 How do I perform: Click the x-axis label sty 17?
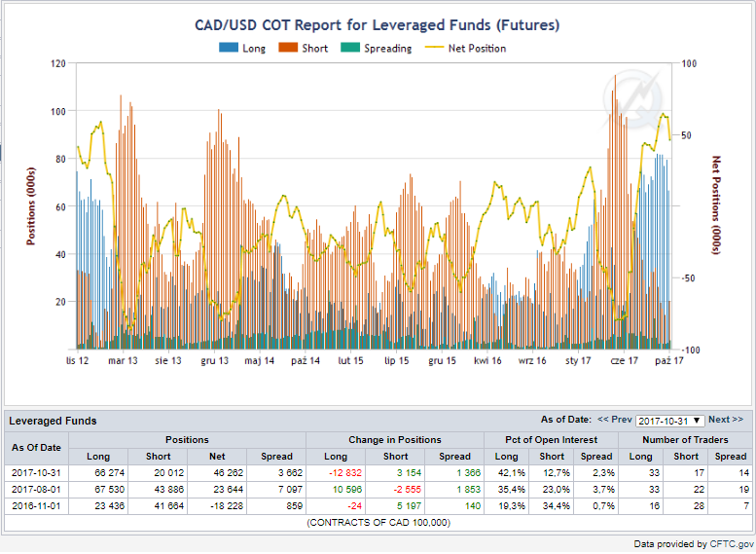point(578,360)
